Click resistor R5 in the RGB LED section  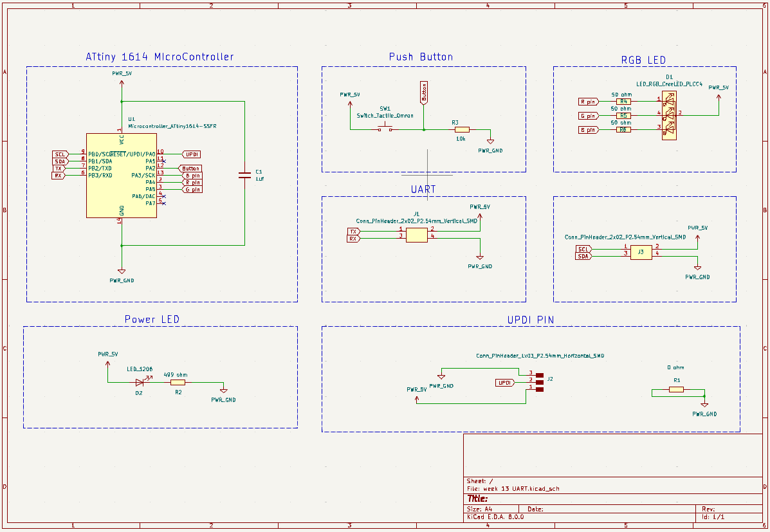(623, 116)
